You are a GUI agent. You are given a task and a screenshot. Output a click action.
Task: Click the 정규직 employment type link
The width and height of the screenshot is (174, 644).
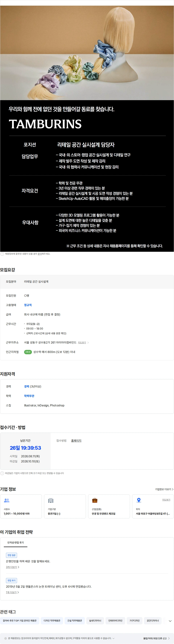coord(28,305)
